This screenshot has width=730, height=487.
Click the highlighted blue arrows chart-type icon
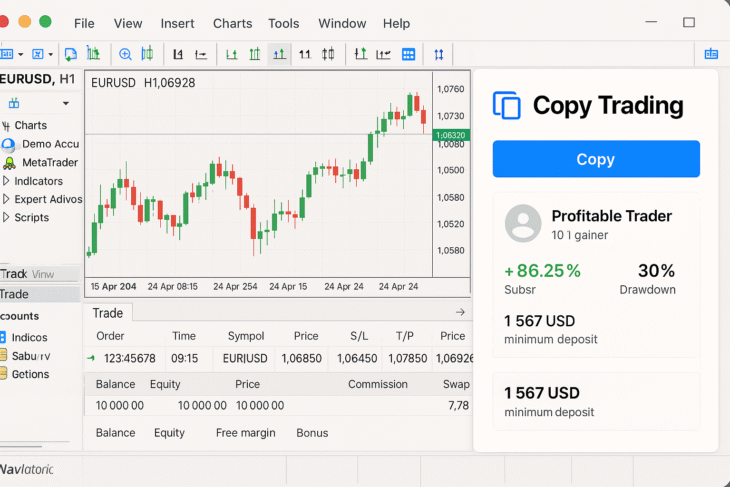click(x=279, y=54)
